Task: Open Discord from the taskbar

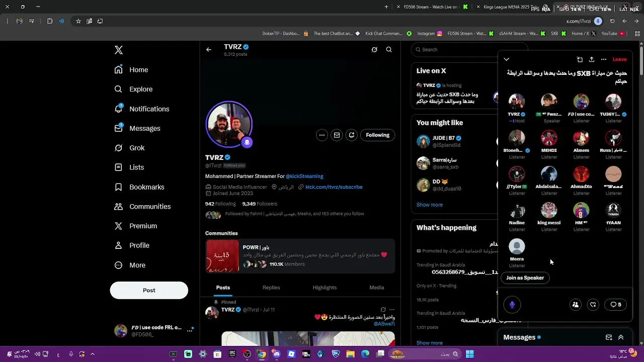Action: coord(277,354)
